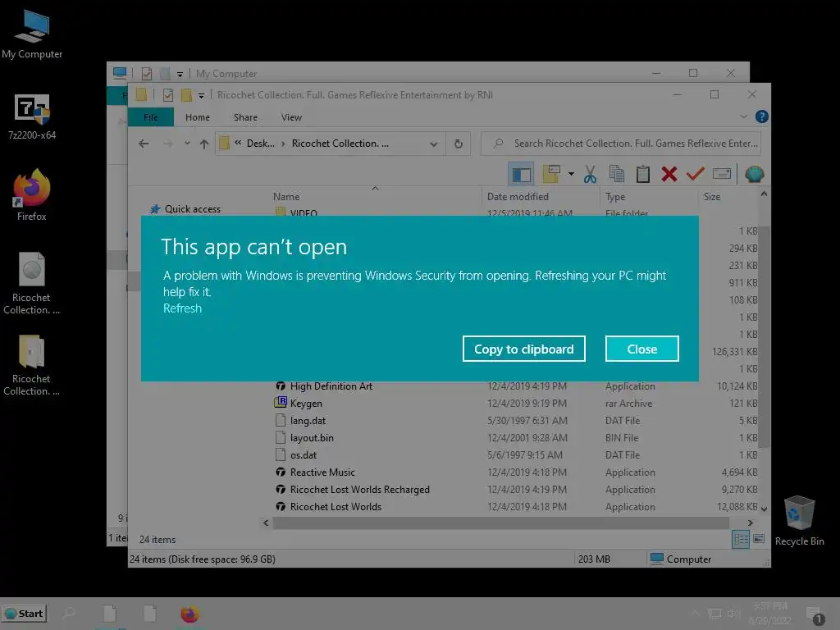Click the Search Ricochet Collection field

click(621, 144)
